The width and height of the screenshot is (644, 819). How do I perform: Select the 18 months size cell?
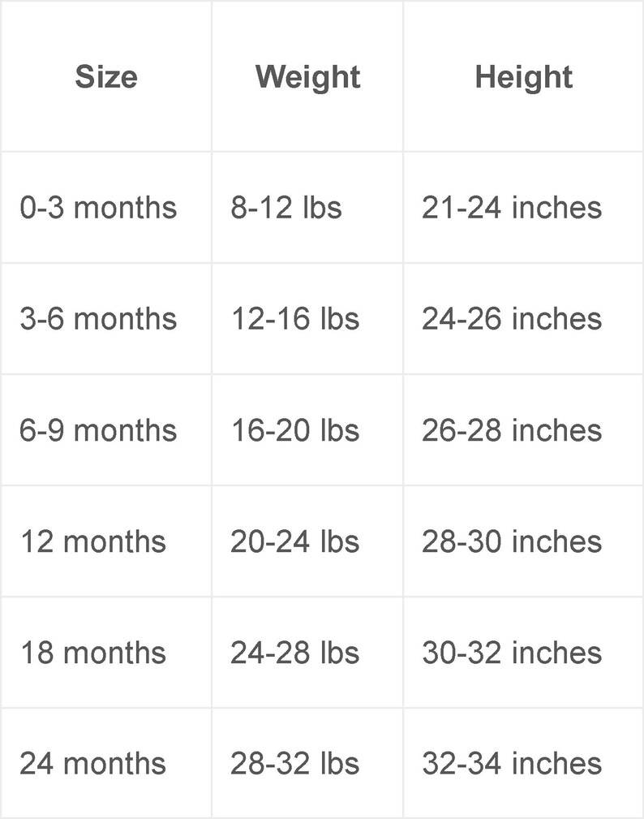(x=106, y=653)
